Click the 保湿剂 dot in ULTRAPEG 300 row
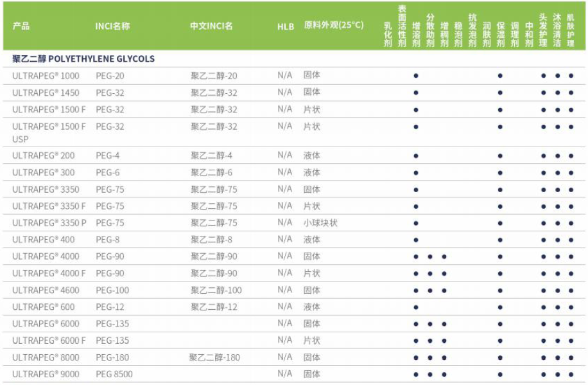The image size is (588, 385). [x=500, y=173]
